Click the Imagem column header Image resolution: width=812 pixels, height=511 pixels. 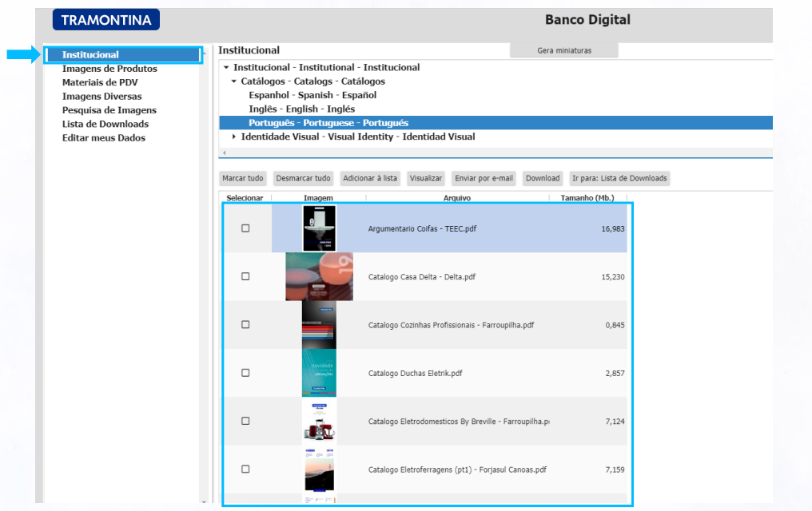(318, 198)
